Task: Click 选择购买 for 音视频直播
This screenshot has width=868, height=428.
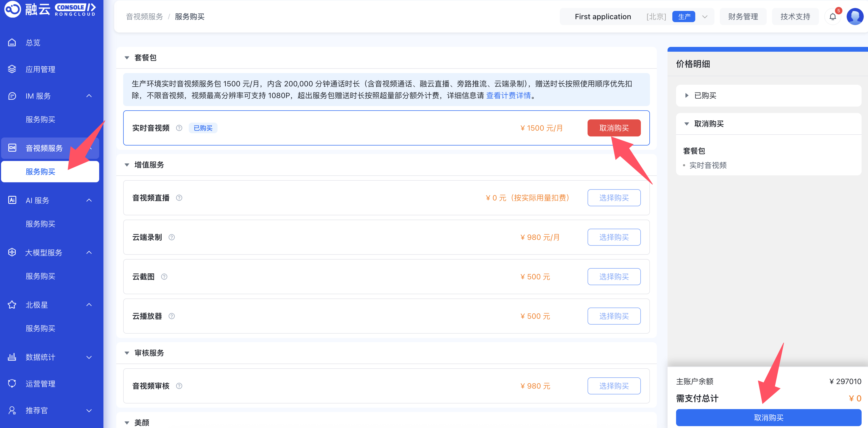Action: 614,198
